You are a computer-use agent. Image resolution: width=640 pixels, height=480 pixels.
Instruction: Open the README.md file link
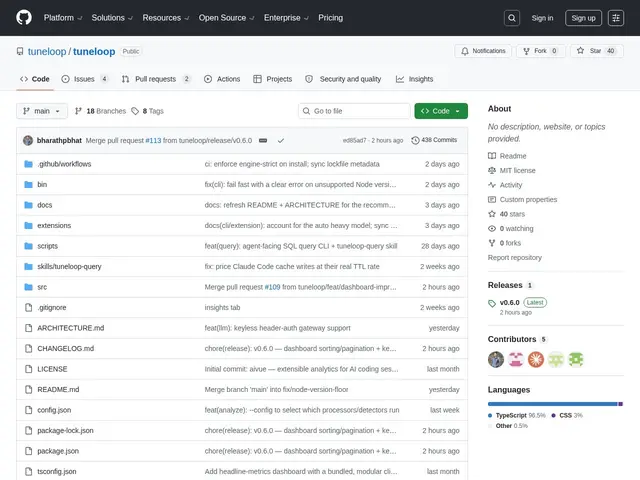tap(58, 389)
